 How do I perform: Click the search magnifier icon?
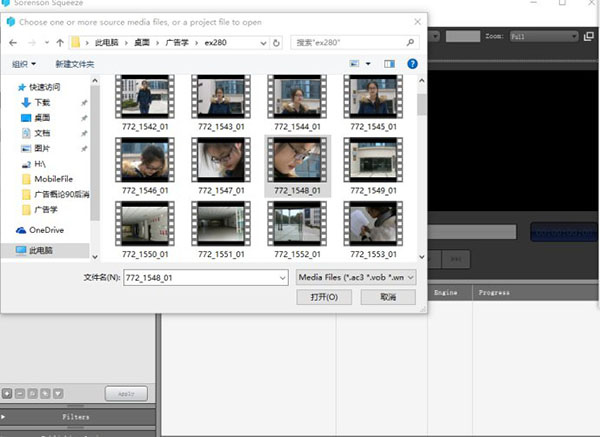(410, 42)
